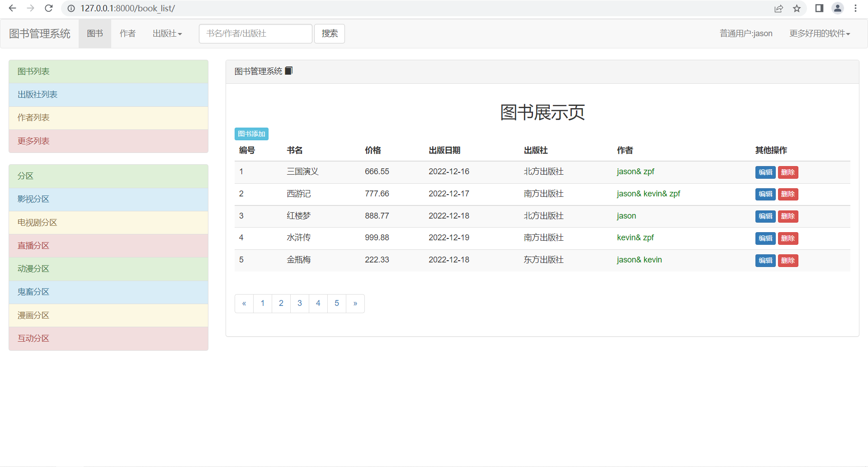Click the 搜索 button
The height and width of the screenshot is (467, 868).
pos(330,33)
